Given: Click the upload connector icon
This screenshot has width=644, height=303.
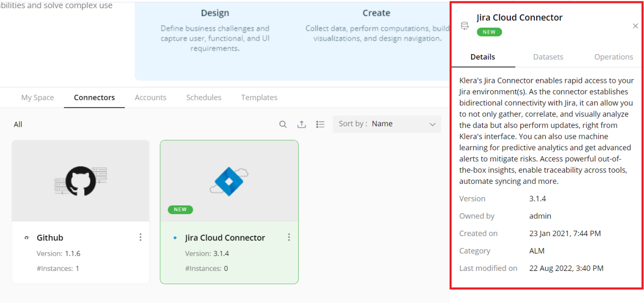Looking at the screenshot, I should (x=302, y=124).
